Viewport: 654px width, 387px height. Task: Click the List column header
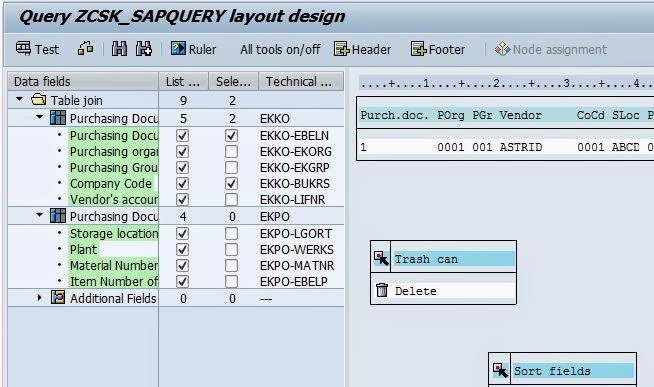tap(184, 81)
